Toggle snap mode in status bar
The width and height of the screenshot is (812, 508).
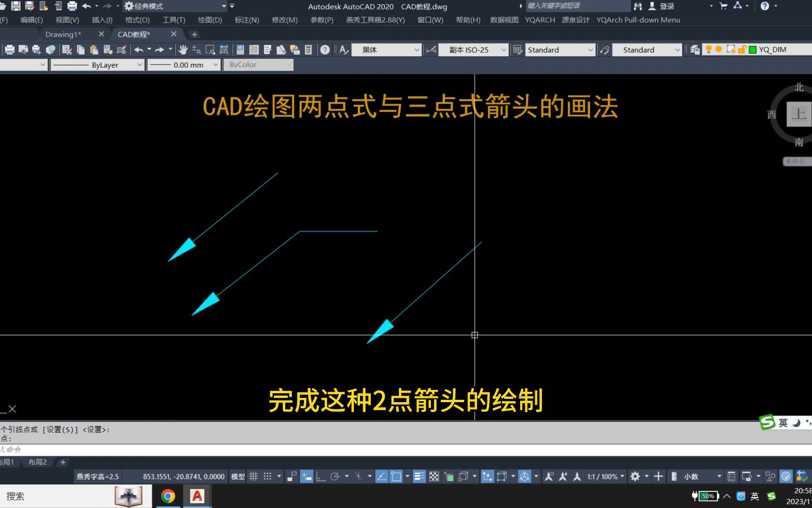point(267,476)
